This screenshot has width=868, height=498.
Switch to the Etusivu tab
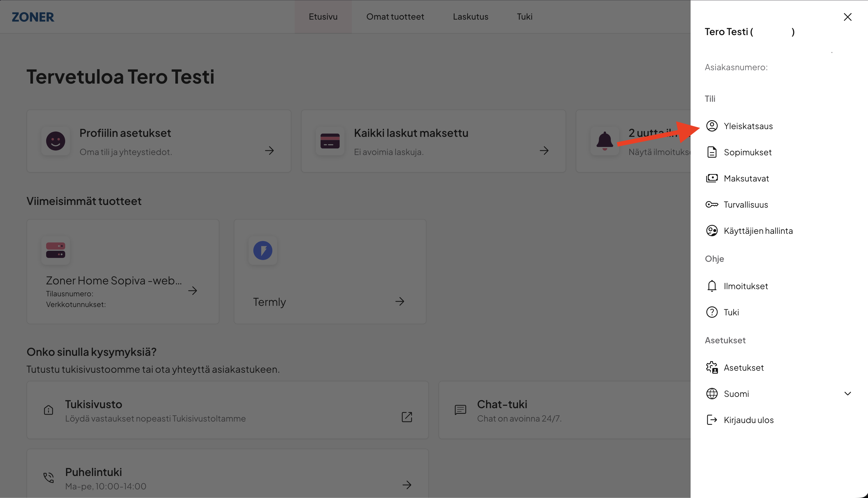click(323, 17)
